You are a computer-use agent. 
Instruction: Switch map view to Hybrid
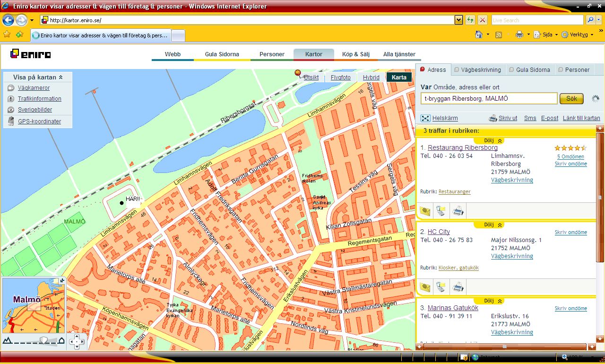point(371,78)
